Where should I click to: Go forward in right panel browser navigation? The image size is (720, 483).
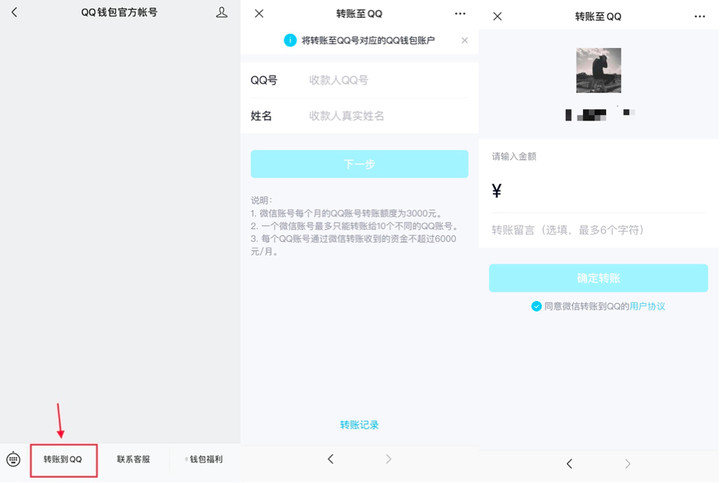[x=628, y=464]
